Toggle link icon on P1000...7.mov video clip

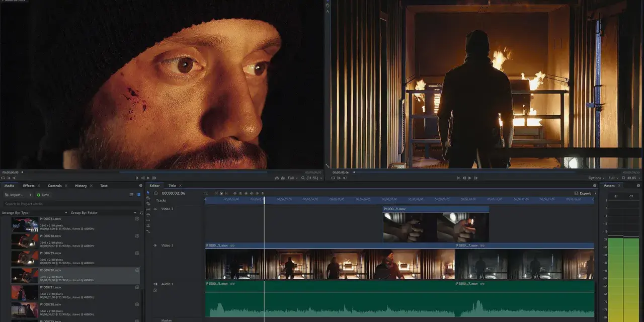click(x=482, y=246)
